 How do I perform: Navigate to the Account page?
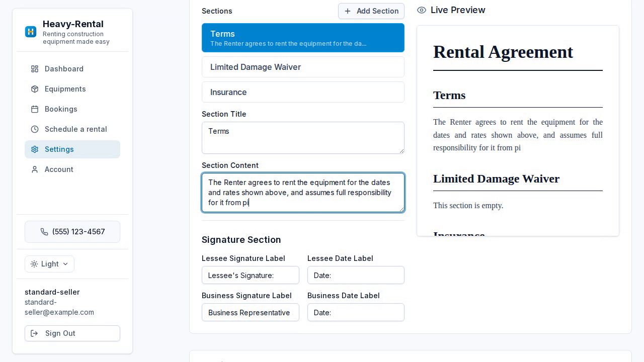pyautogui.click(x=72, y=169)
